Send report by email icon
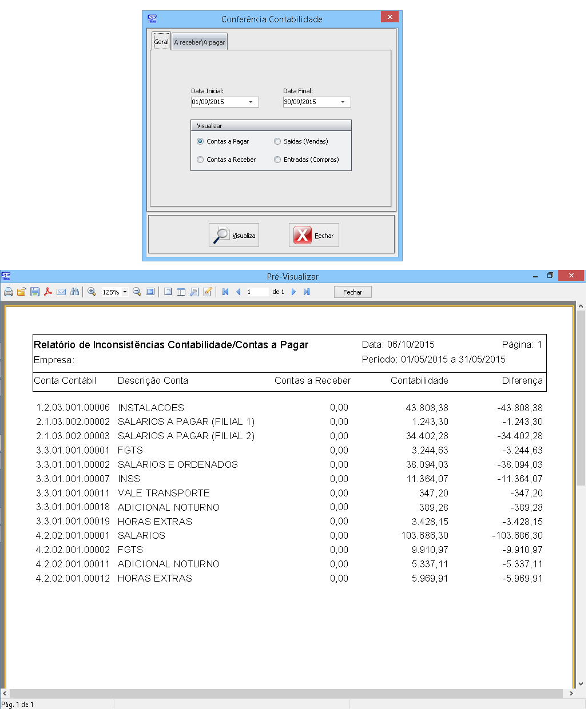The width and height of the screenshot is (588, 716). pos(61,292)
